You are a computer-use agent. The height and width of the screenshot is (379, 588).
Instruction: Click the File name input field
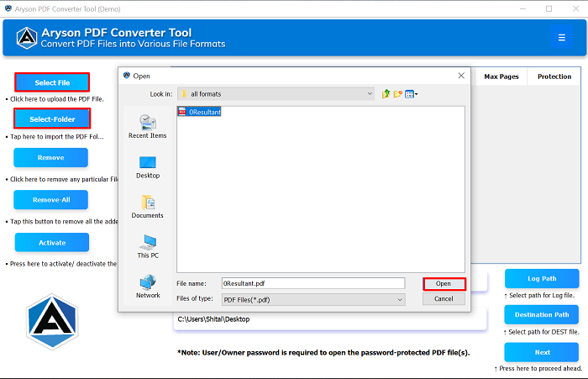[x=313, y=283]
